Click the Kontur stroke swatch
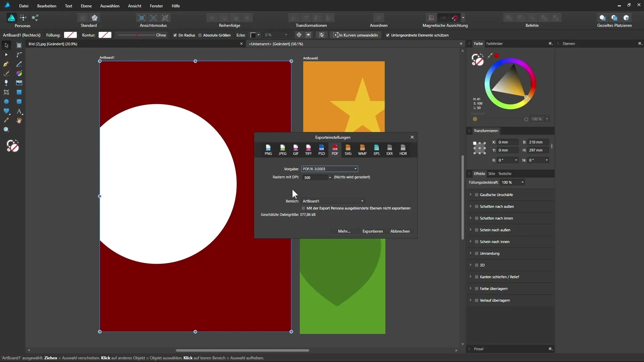The height and width of the screenshot is (362, 644). tap(105, 35)
